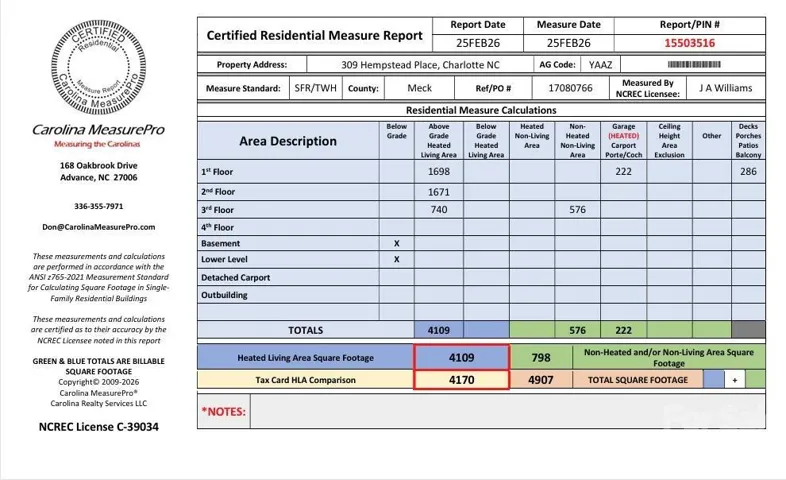Screen dimensions: 786x480
Task: Select the property address 309 Hempstead Place field
Action: pos(407,64)
